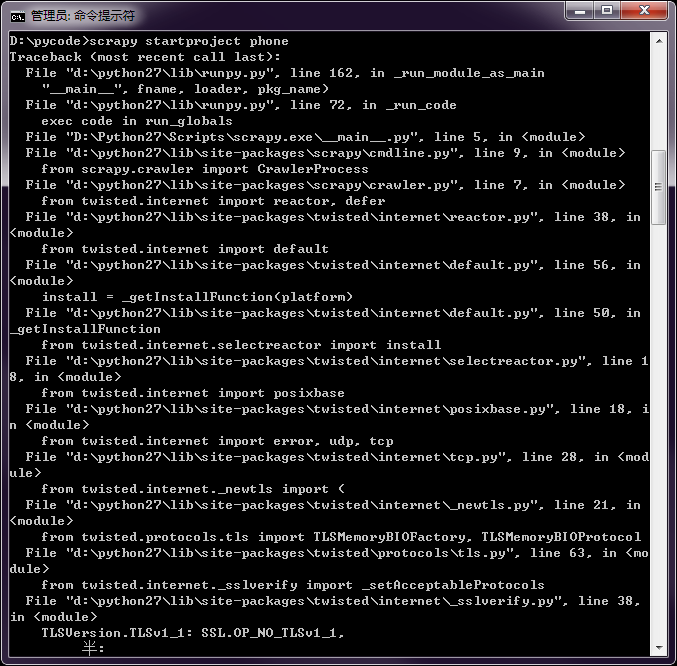Click the TLSMemoryBIOFactory import line
677x666 pixels.
pos(341,537)
